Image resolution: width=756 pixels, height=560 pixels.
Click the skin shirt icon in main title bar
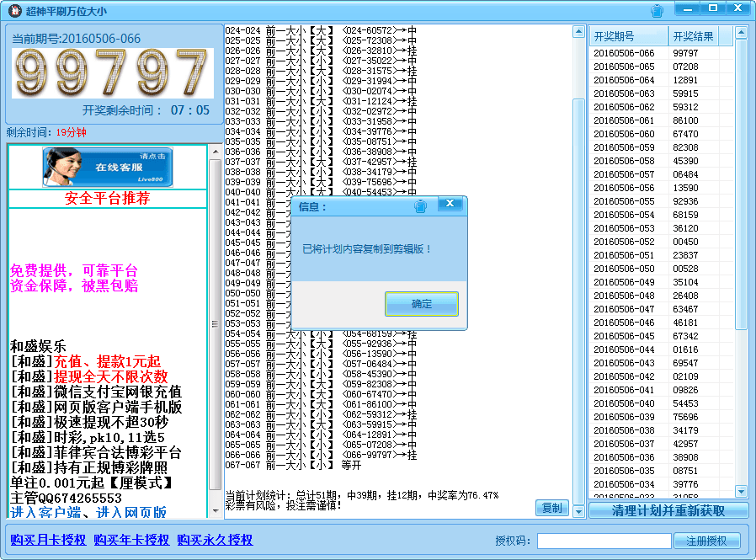pos(657,11)
